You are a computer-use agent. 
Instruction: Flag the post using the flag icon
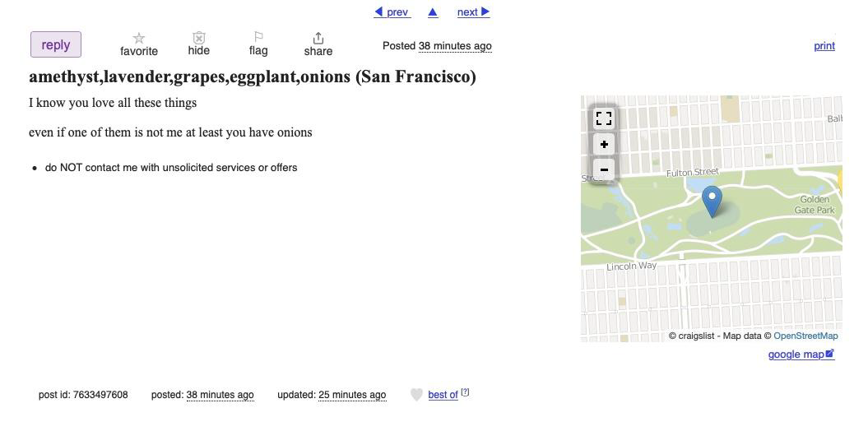click(x=258, y=37)
